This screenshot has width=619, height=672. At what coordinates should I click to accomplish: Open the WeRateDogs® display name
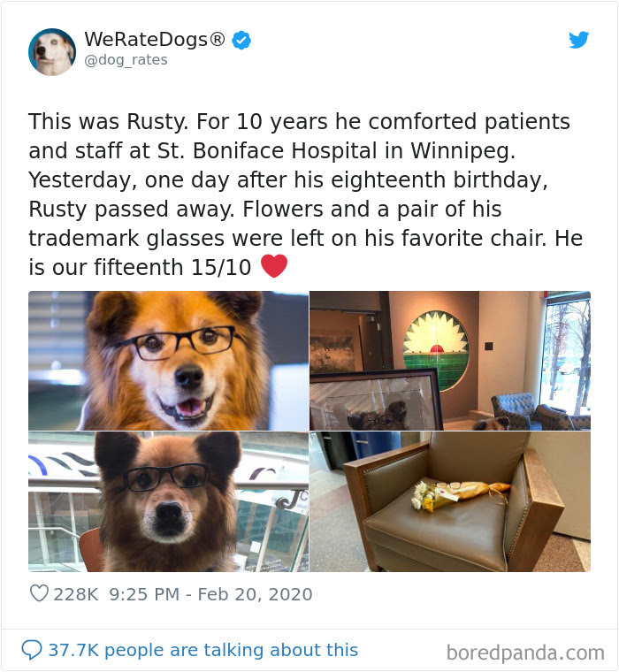tap(155, 40)
